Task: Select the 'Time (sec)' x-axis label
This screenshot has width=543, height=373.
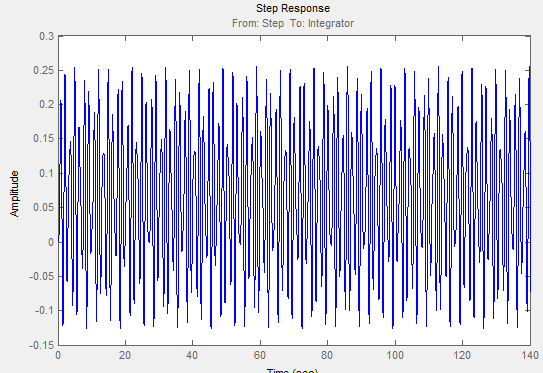Action: [292, 370]
